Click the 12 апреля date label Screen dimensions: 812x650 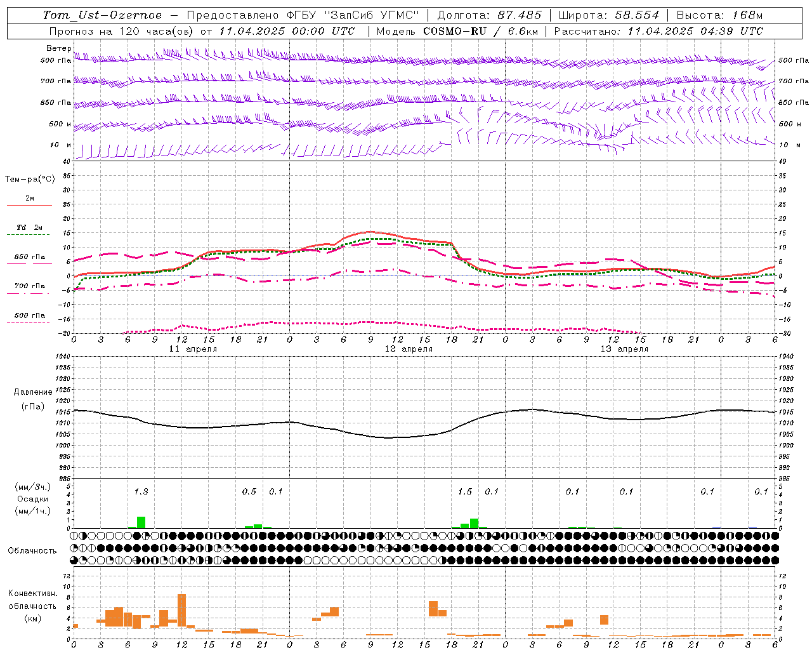pos(409,349)
